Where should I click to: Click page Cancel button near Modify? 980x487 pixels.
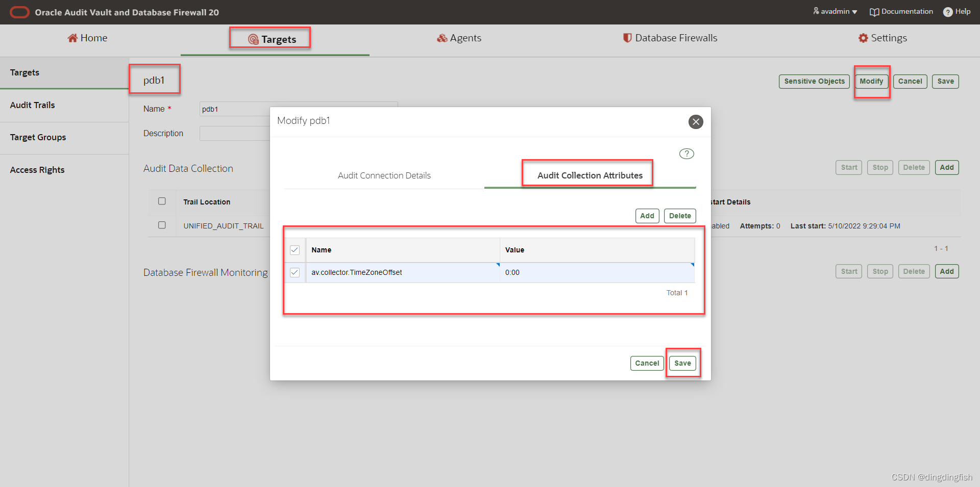click(x=910, y=81)
